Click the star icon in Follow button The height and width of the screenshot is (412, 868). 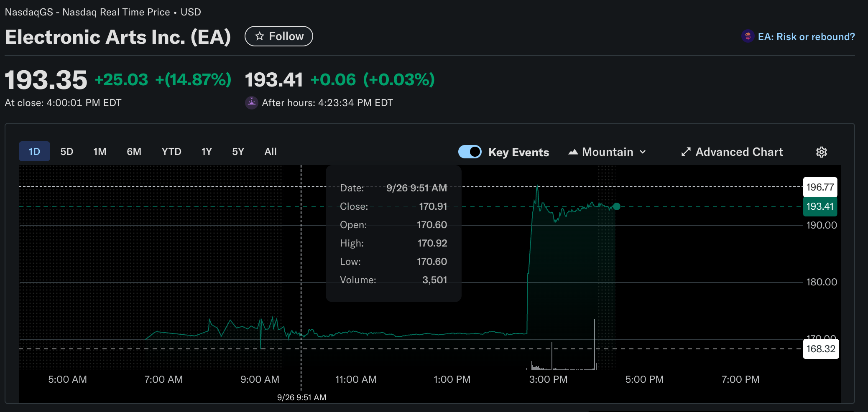coord(260,36)
